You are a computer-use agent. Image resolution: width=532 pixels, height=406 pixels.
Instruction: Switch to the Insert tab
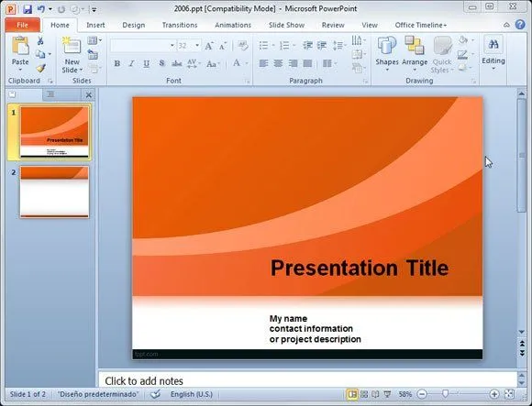click(x=95, y=25)
